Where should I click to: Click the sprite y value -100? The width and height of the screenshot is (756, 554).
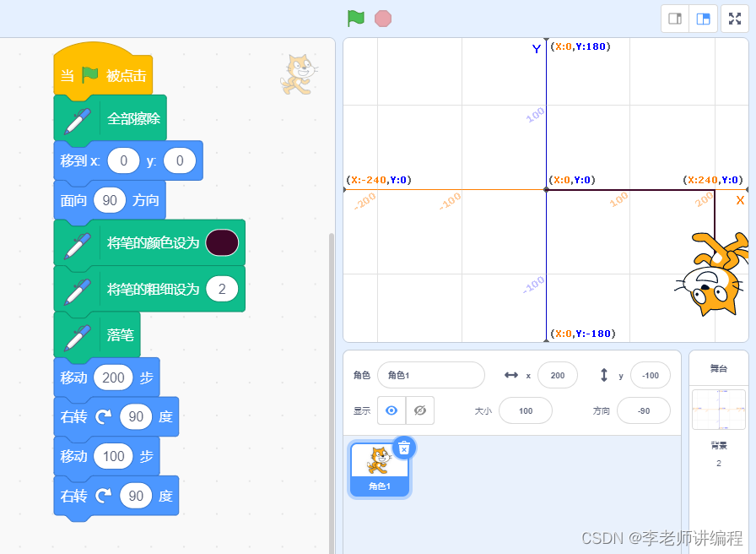[x=650, y=375]
